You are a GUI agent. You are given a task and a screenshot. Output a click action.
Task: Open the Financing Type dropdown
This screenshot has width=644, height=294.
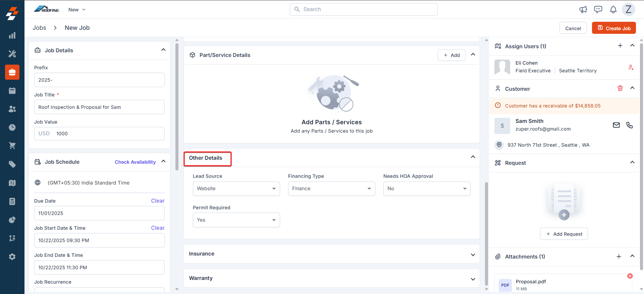pos(331,189)
